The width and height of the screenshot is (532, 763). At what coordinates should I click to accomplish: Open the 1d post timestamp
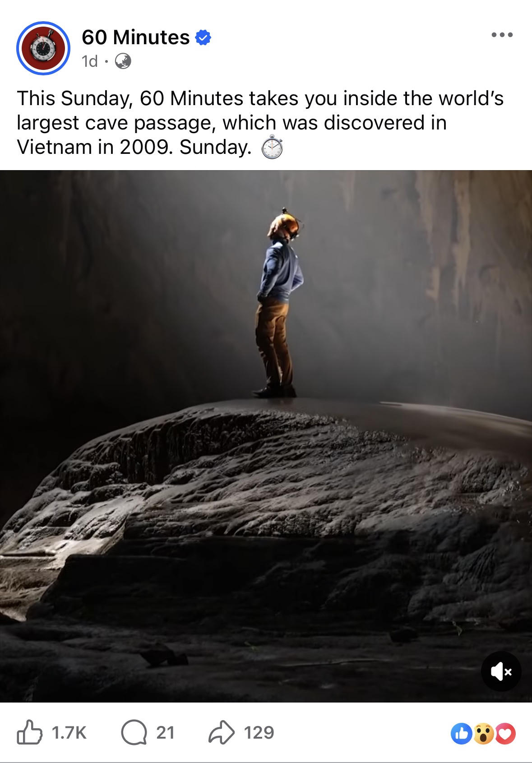90,61
